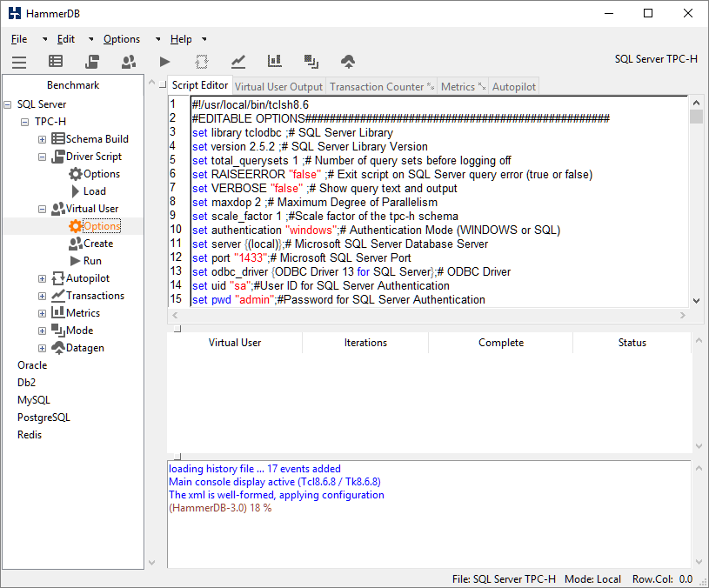Click the Schema Build table icon in tree
Viewport: 709px width, 588px height.
[58, 139]
